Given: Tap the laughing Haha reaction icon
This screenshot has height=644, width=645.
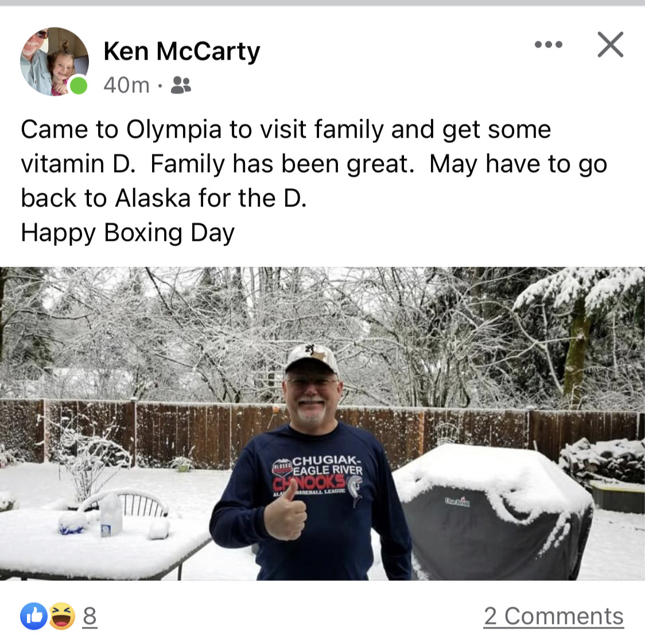Looking at the screenshot, I should tap(62, 616).
